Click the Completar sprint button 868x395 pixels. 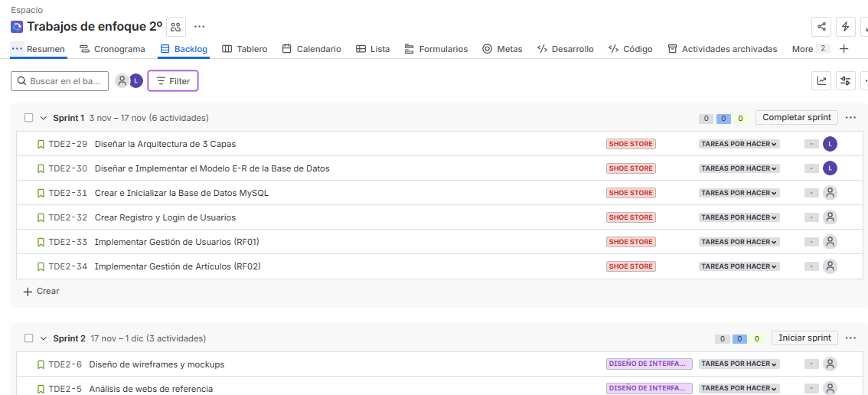pyautogui.click(x=797, y=117)
